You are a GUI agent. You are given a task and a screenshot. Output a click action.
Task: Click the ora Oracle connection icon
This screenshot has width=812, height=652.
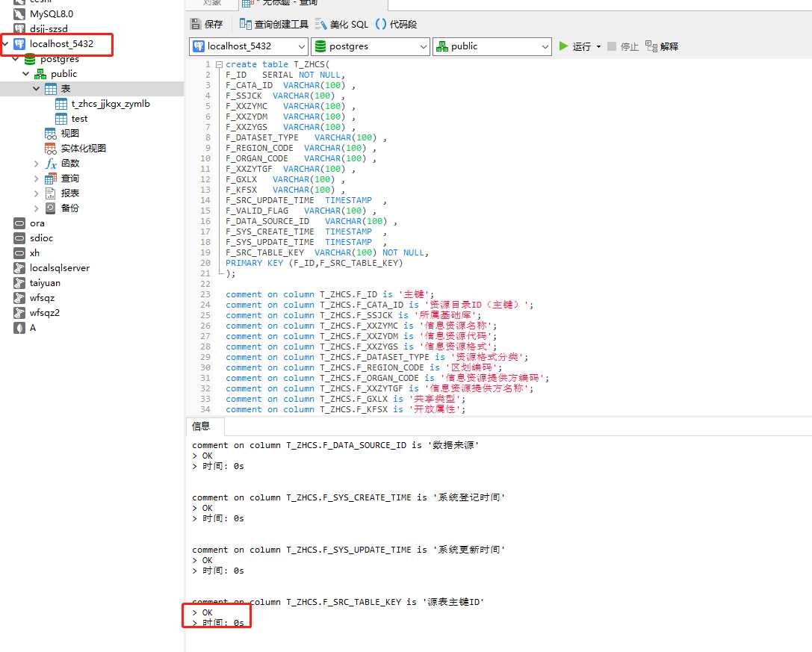[19, 224]
